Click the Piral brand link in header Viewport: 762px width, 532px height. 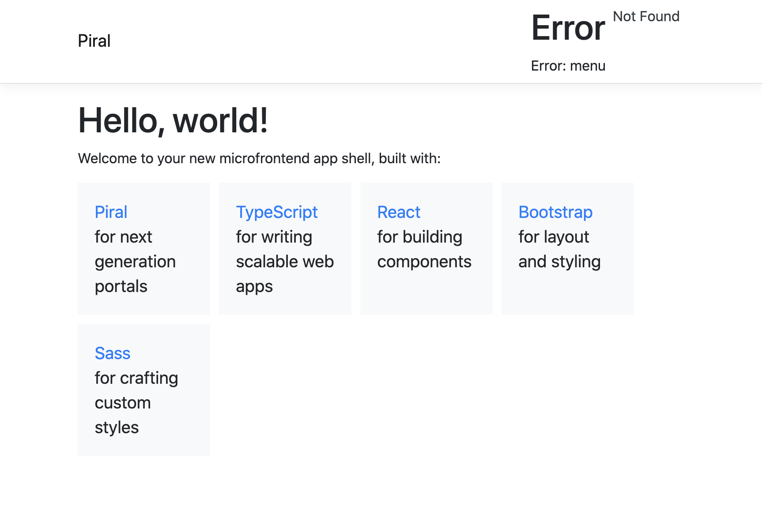coord(94,41)
